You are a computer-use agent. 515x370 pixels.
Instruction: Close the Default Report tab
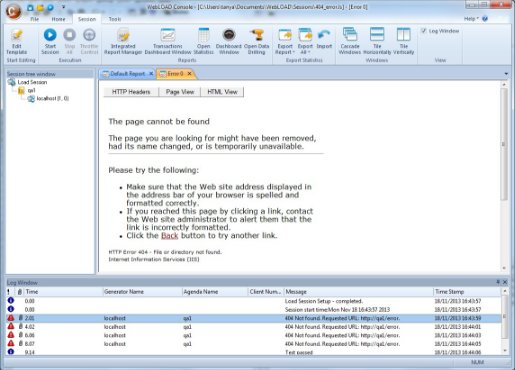[151, 74]
